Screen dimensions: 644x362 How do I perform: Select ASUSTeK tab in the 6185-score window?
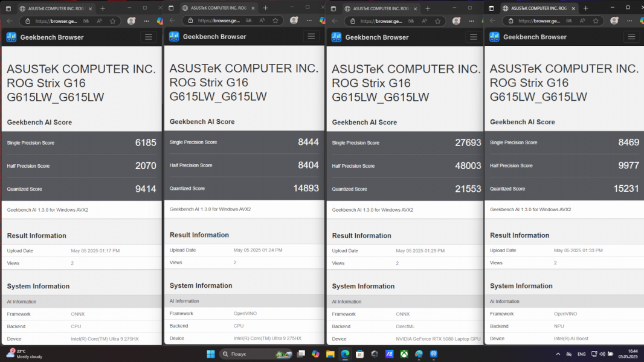click(56, 8)
